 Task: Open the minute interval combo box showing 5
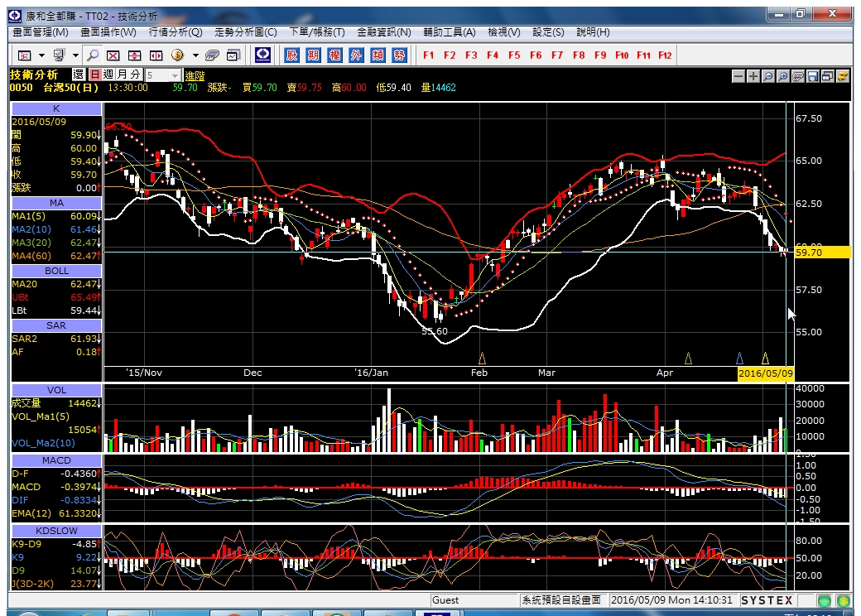(162, 75)
